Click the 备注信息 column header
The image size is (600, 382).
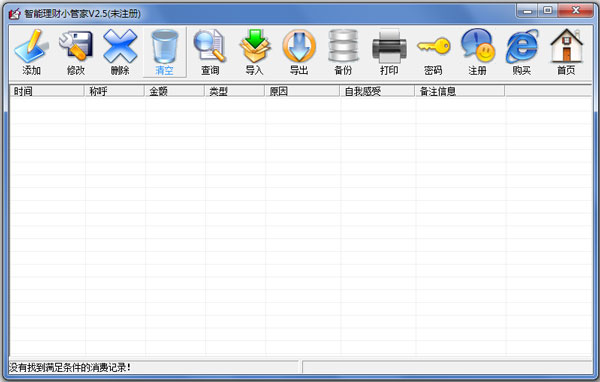click(460, 91)
